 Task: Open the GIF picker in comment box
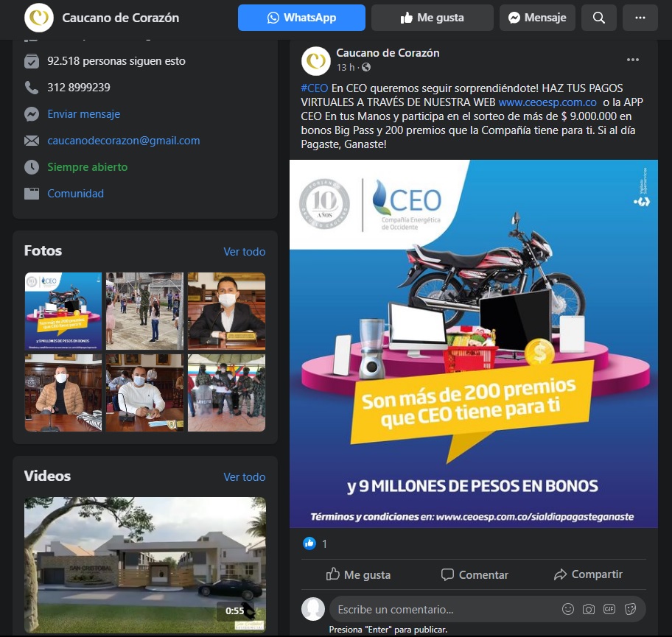(x=609, y=609)
